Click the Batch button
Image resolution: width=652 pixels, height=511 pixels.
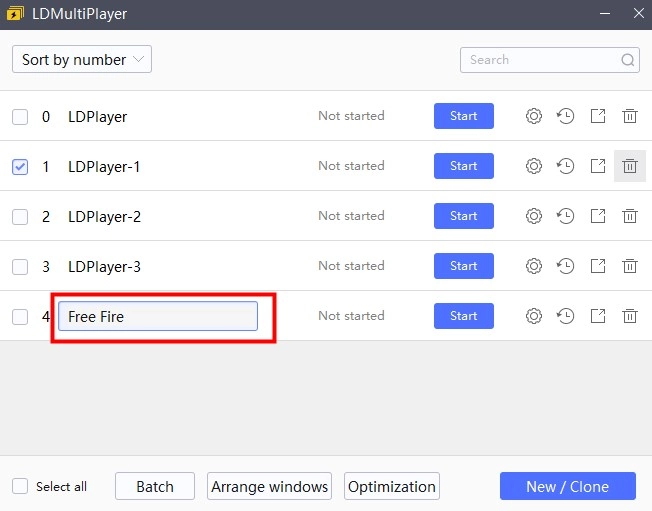click(155, 486)
